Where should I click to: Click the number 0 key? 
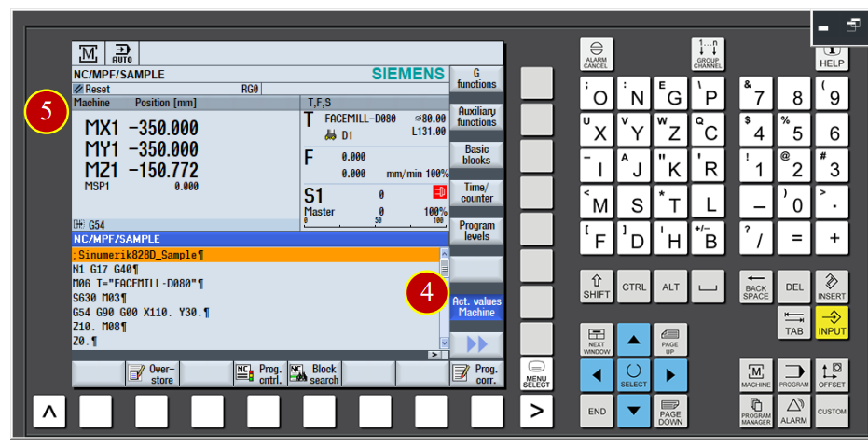point(793,202)
